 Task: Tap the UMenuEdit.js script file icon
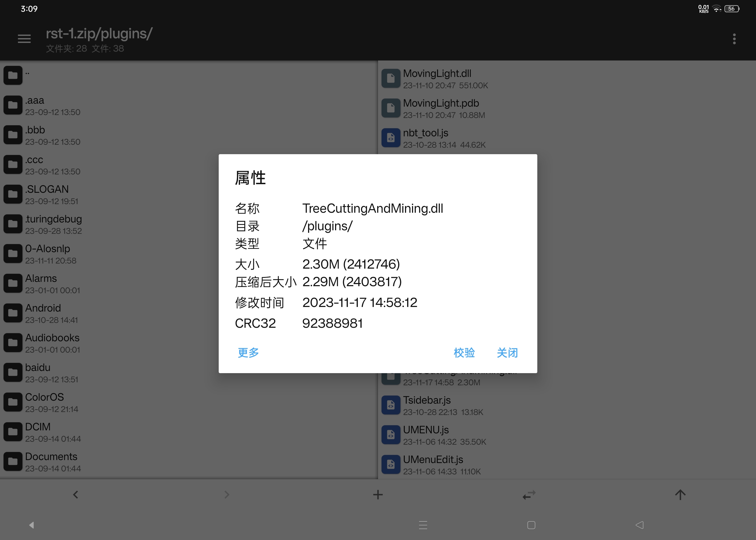(x=391, y=464)
